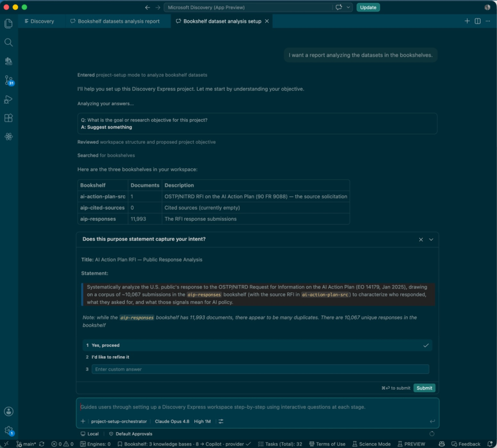Viewport: 497px width, 448px height.
Task: Open the Discovery science panel icon below Search
Action: point(9,61)
